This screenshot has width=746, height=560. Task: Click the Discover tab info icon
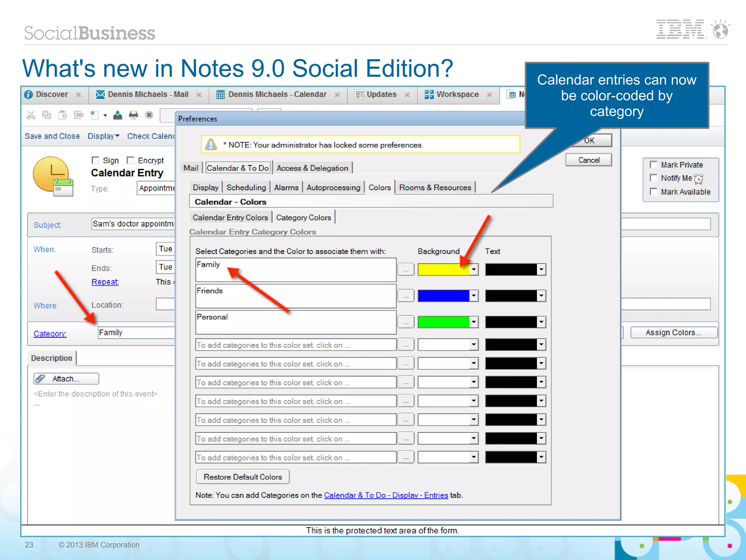pyautogui.click(x=28, y=95)
